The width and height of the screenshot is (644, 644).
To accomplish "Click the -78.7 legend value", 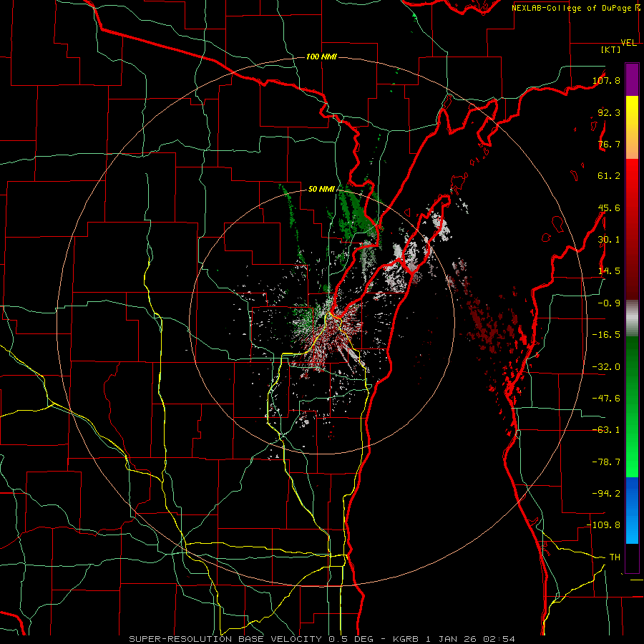I will [606, 462].
